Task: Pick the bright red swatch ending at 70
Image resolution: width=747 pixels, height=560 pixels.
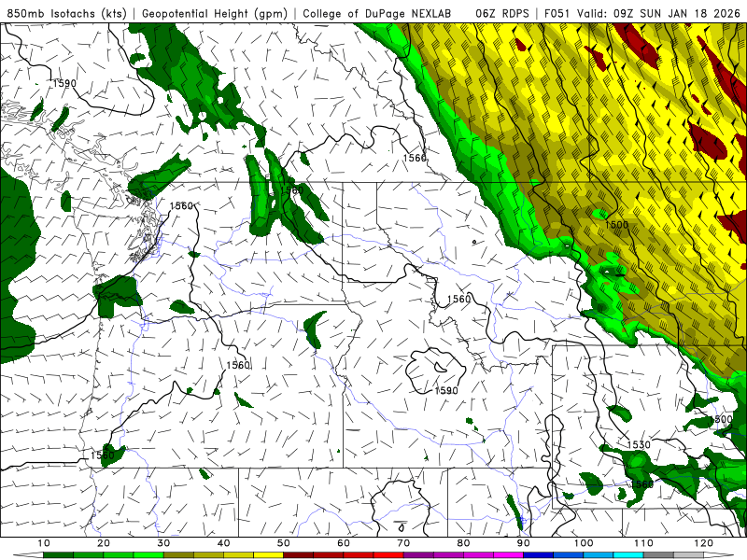Action: pyautogui.click(x=388, y=555)
